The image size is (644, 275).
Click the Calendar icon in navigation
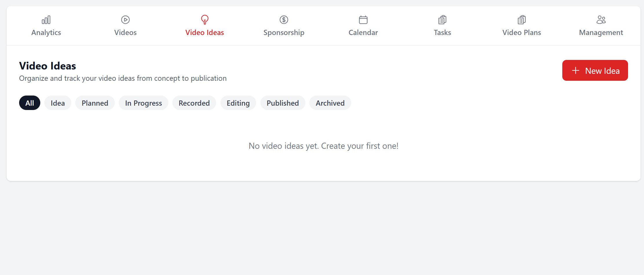coord(363,20)
